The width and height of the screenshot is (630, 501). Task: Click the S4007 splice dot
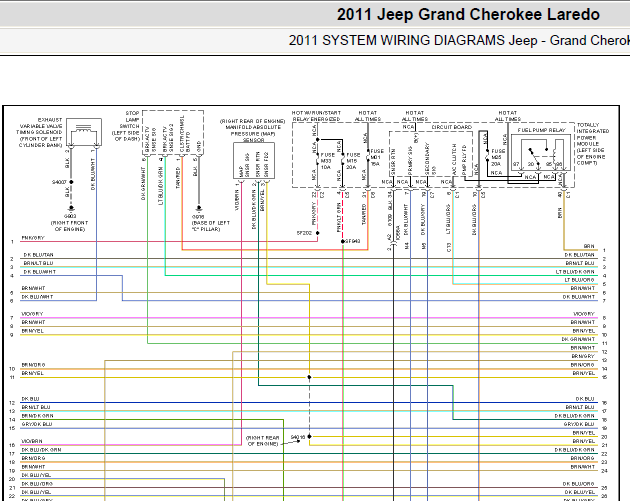coord(70,181)
